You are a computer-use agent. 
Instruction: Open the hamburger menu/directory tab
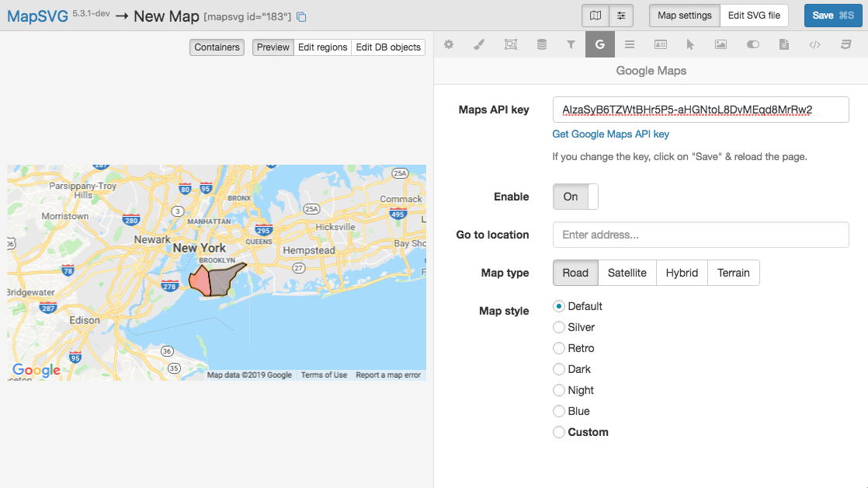630,44
